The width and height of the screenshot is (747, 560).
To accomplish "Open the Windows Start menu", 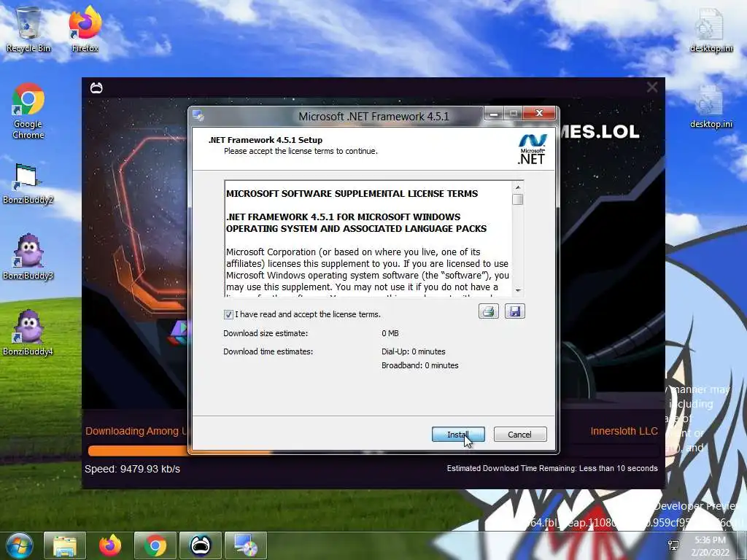I will (19, 545).
